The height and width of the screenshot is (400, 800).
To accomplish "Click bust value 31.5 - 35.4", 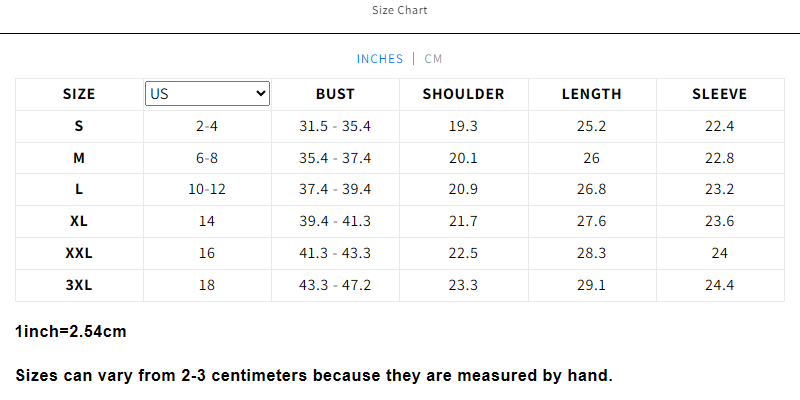I will coord(335,126).
